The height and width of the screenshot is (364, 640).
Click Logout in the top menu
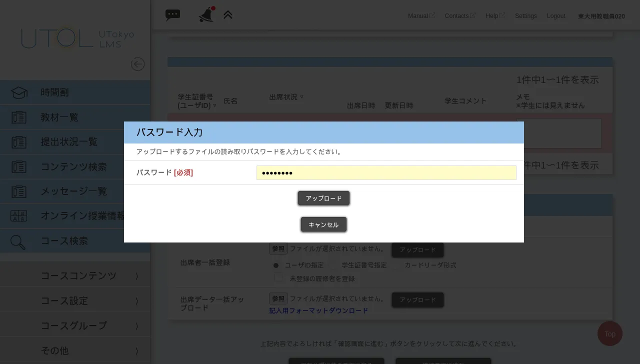(x=556, y=15)
